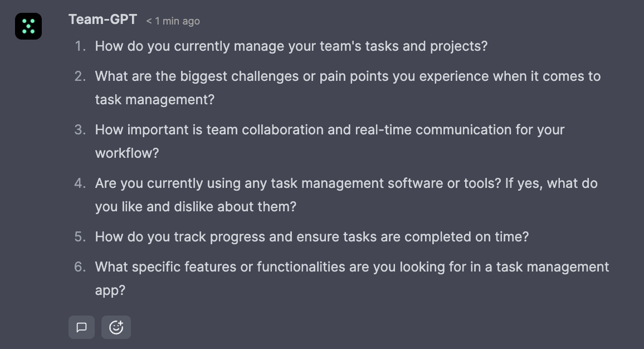Click the question about tracking progress
Image resolution: width=644 pixels, height=349 pixels.
tap(311, 236)
